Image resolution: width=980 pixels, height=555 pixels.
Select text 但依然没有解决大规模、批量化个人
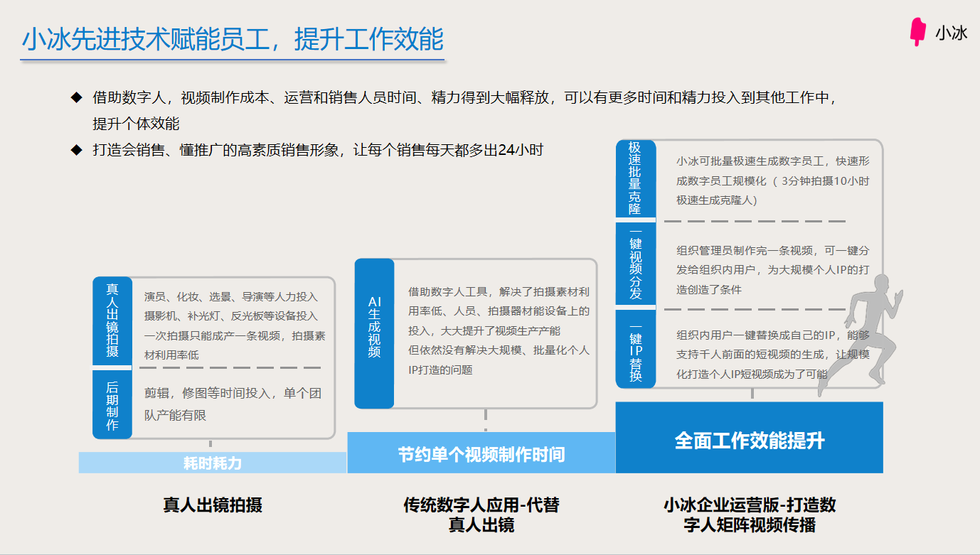(499, 350)
